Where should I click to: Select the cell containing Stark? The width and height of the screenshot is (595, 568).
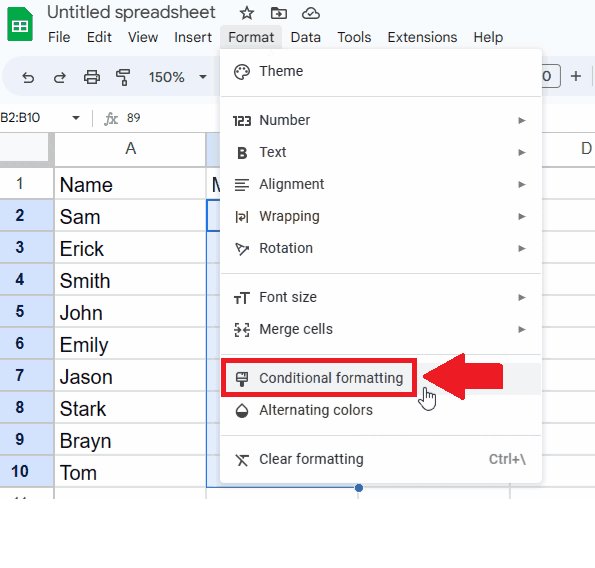click(130, 408)
